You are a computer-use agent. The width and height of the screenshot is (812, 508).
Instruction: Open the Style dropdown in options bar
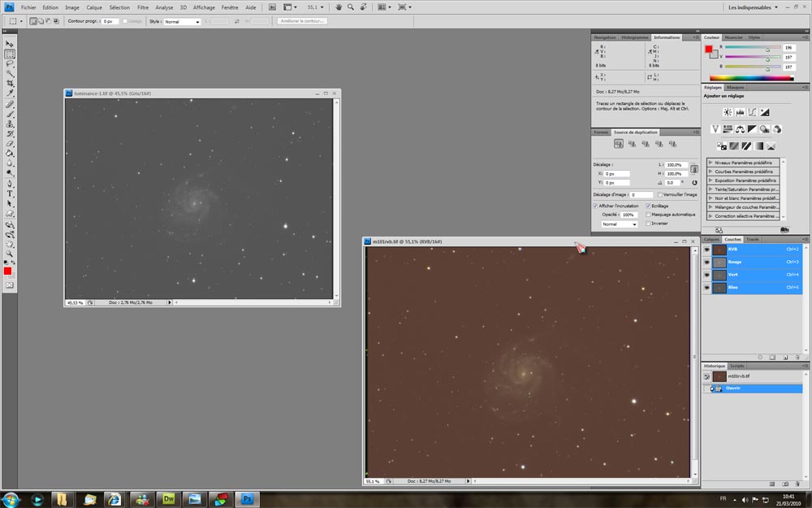pos(182,21)
